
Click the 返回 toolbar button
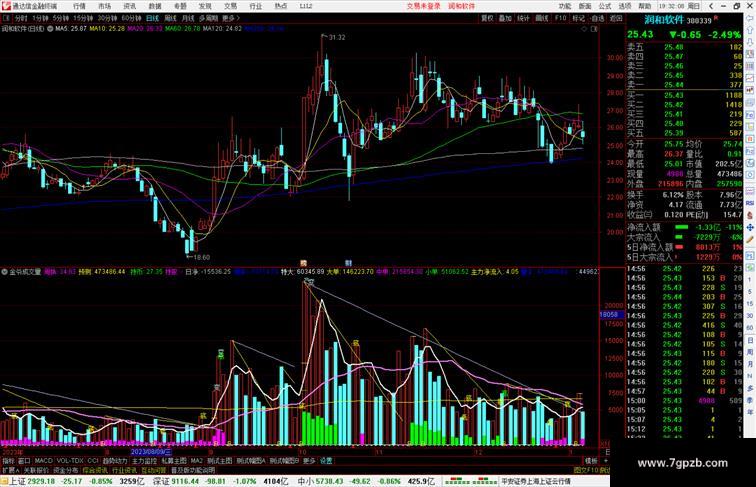point(616,18)
